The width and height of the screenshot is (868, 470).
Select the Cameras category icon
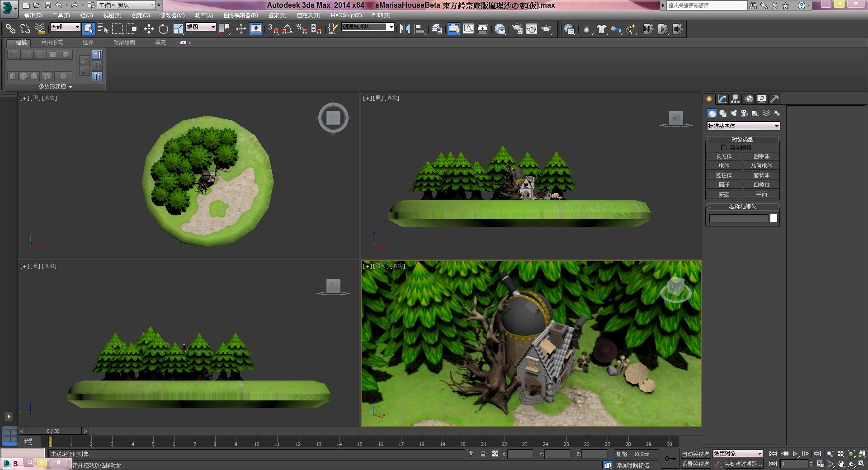(745, 113)
